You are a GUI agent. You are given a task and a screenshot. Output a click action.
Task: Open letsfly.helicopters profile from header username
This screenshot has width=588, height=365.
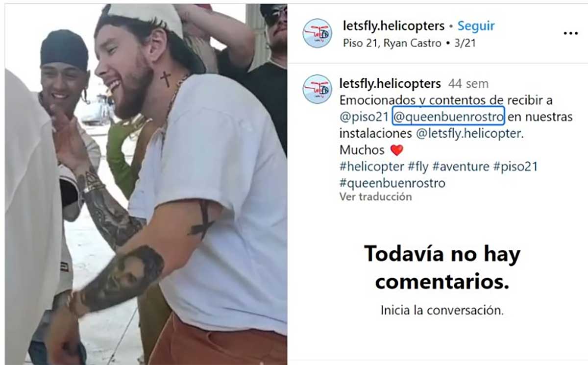click(x=392, y=25)
